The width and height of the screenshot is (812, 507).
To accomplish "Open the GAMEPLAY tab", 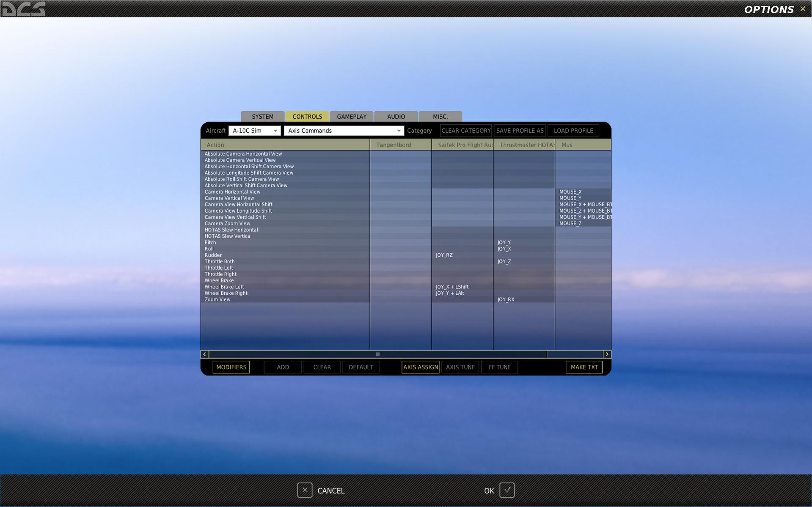I will coord(352,116).
